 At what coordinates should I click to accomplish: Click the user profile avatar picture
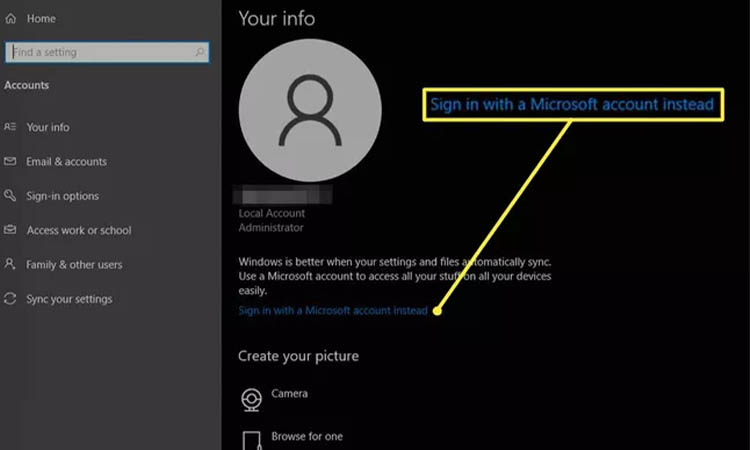click(x=310, y=110)
